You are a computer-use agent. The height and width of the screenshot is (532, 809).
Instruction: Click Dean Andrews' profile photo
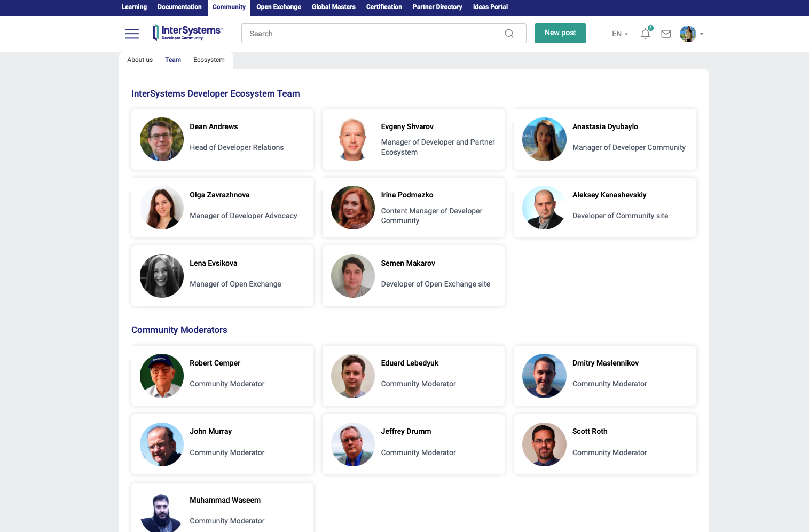(162, 139)
